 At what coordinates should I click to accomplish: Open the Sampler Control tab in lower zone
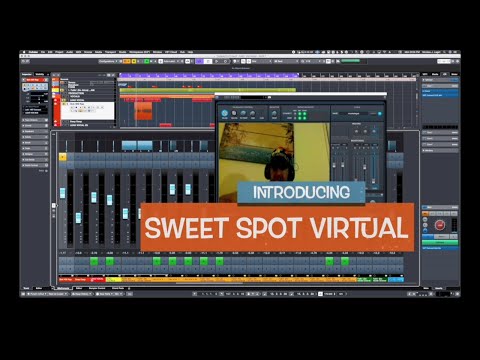(x=97, y=288)
